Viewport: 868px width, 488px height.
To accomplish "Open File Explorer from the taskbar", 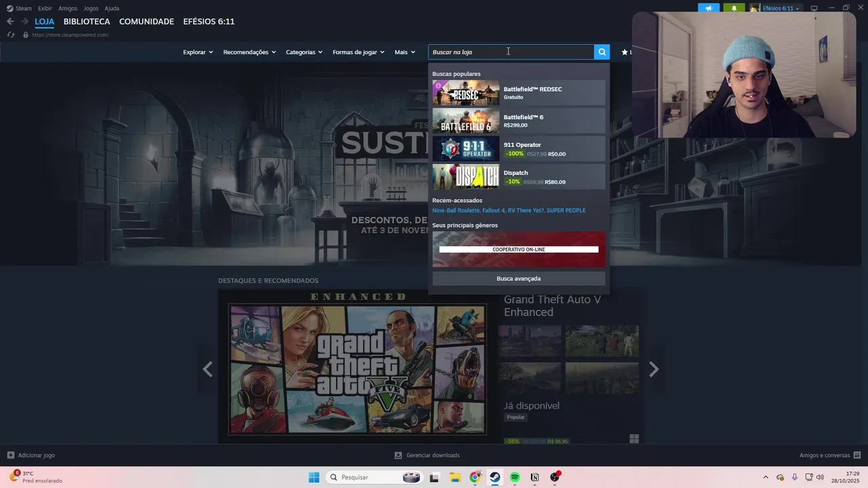I will click(x=454, y=477).
